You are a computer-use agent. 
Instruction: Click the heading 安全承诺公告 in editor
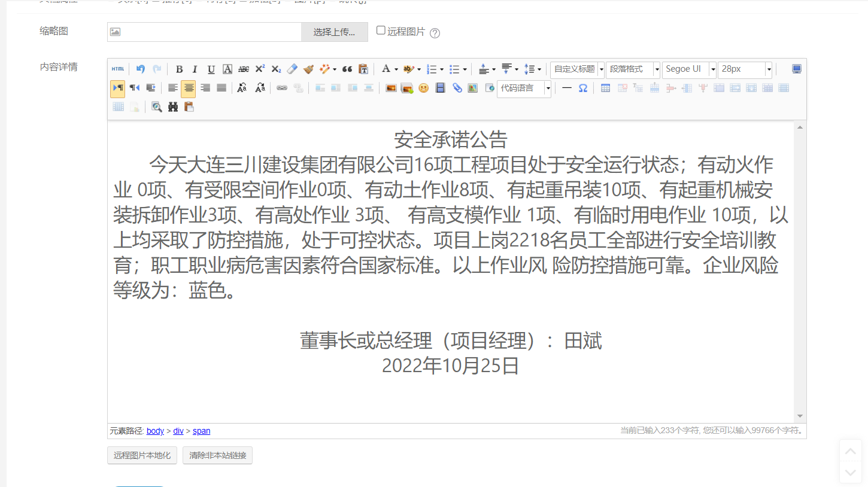(x=451, y=139)
